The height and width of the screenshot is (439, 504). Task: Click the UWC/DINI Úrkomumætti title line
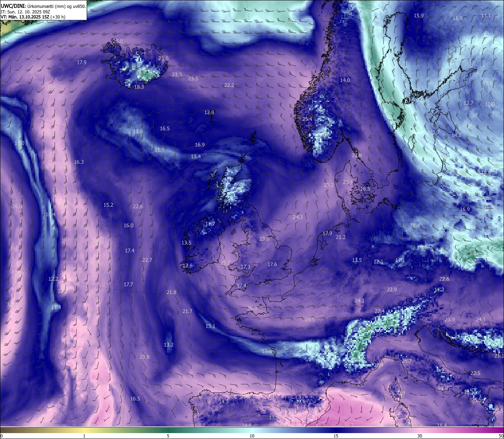[x=43, y=6]
